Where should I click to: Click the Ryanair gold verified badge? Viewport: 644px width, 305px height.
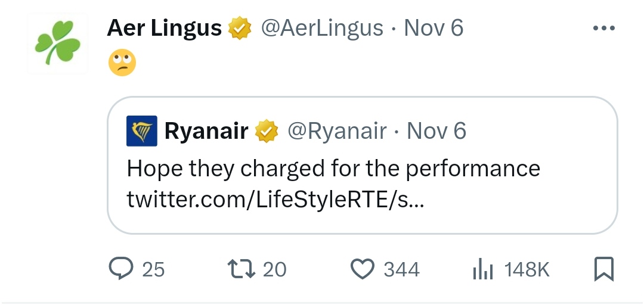coord(267,131)
